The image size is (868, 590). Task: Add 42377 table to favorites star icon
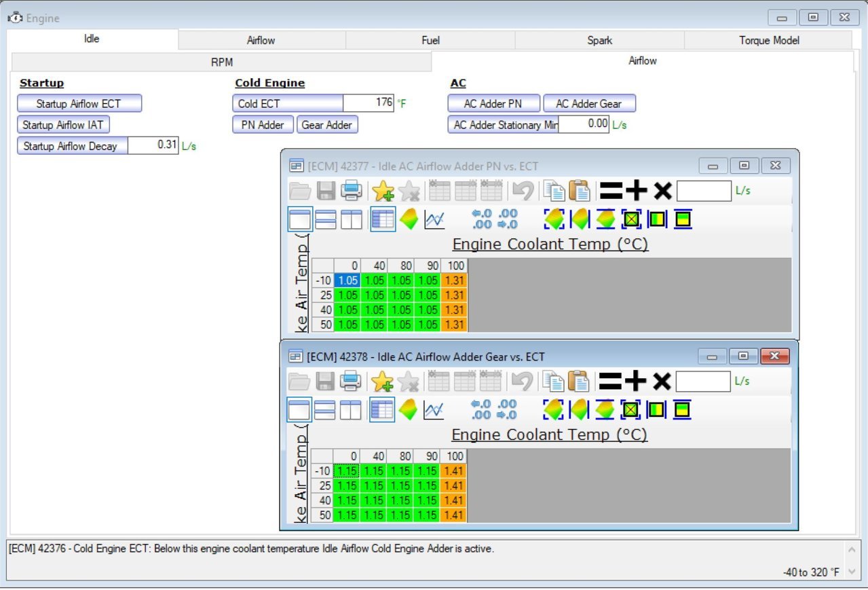[383, 191]
